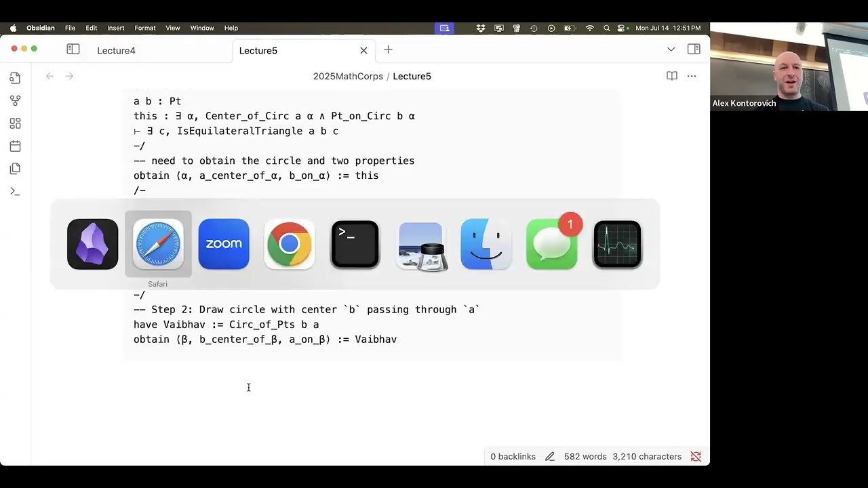Screen dimensions: 868x488
Task: Open the Format menu
Action: point(145,28)
